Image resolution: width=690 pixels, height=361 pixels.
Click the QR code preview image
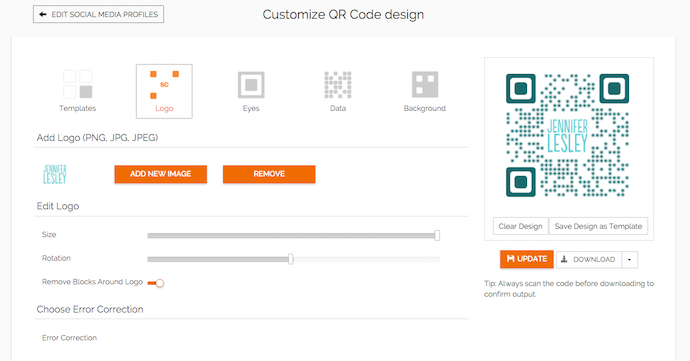568,135
